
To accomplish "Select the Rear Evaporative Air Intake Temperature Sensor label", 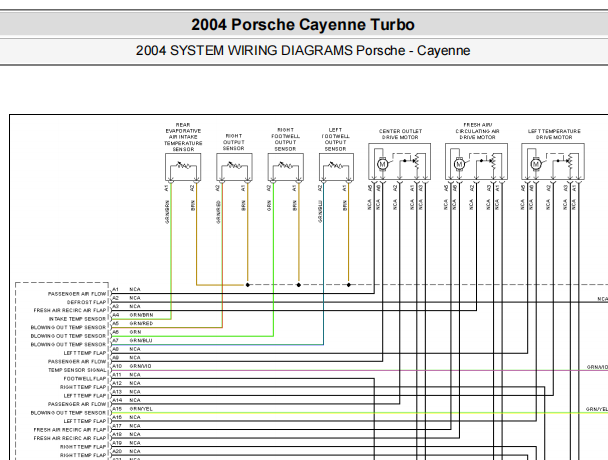I will 183,137.
